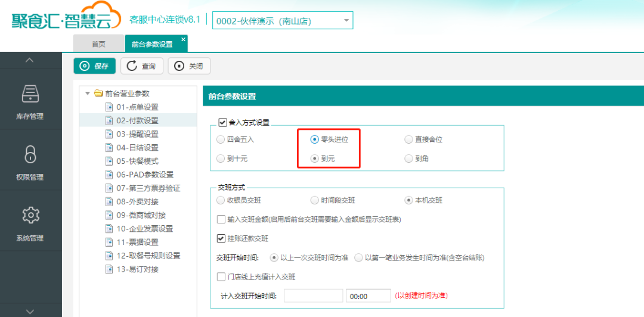Click the 计入交班开始时间 date field
Viewport: 644px width, 317px height.
(313, 296)
